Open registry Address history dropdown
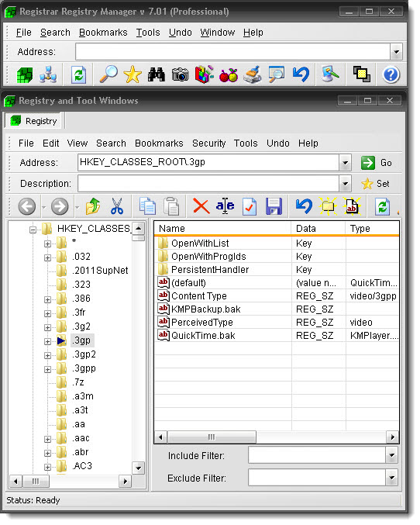 pyautogui.click(x=345, y=163)
